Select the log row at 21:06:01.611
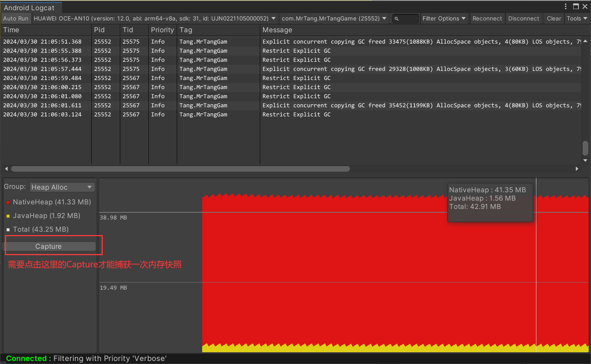This screenshot has height=364, width=591. click(x=291, y=105)
